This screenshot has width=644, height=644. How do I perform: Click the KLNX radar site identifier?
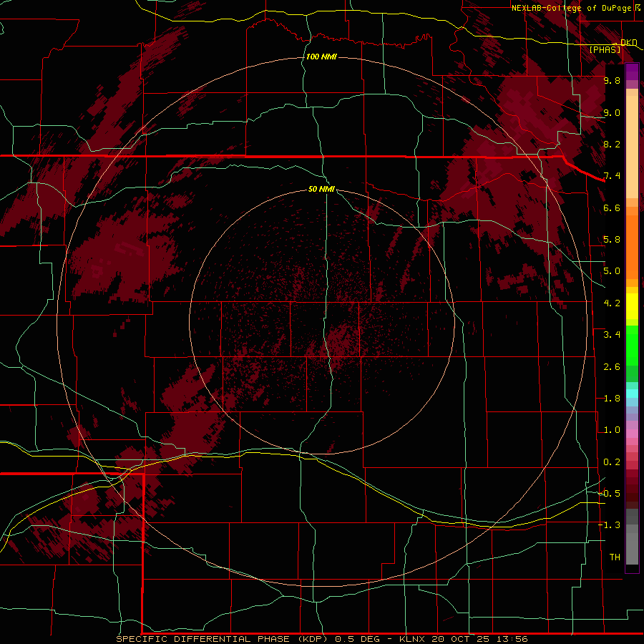click(413, 639)
